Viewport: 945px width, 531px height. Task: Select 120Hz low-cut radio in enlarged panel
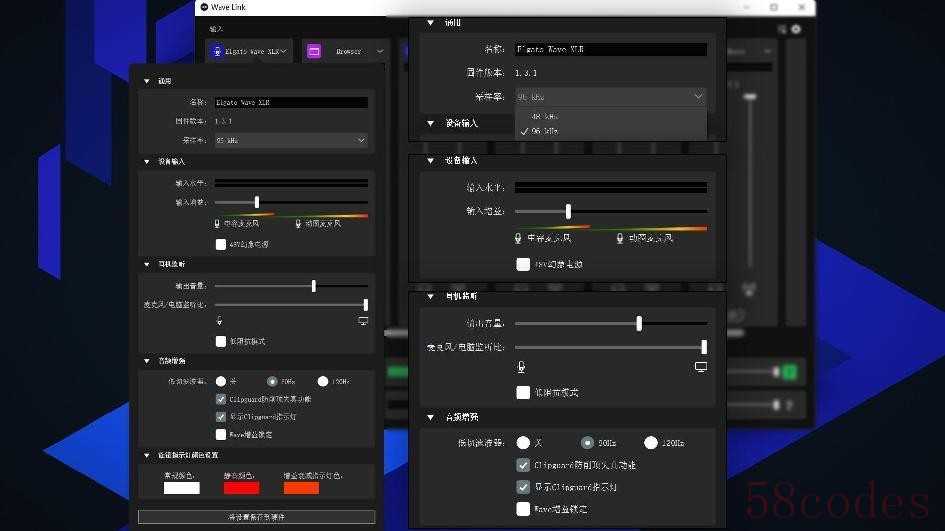point(651,443)
